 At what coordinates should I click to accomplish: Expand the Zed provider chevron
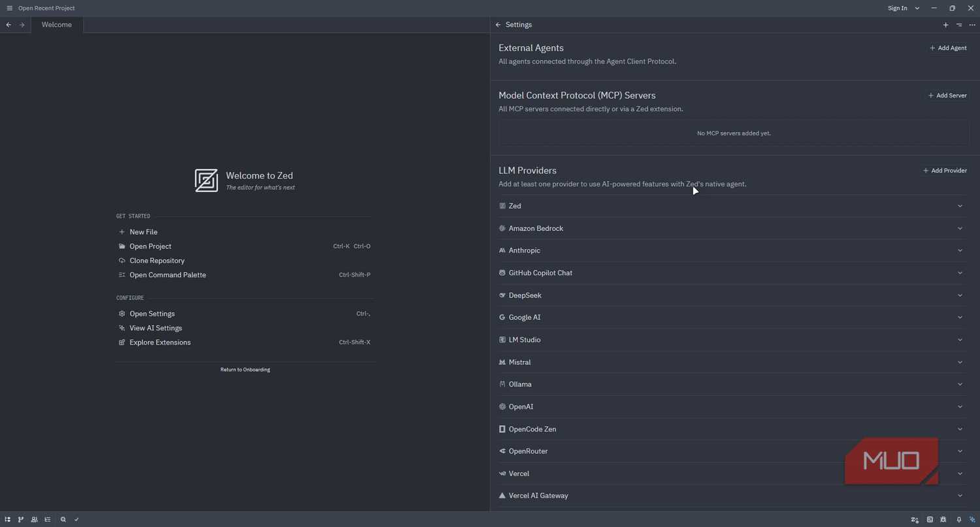click(960, 206)
